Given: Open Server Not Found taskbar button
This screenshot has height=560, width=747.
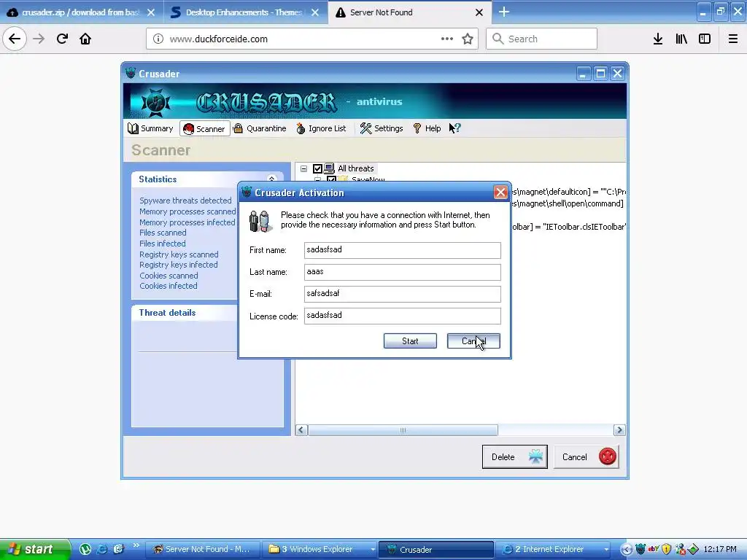Looking at the screenshot, I should (x=203, y=549).
